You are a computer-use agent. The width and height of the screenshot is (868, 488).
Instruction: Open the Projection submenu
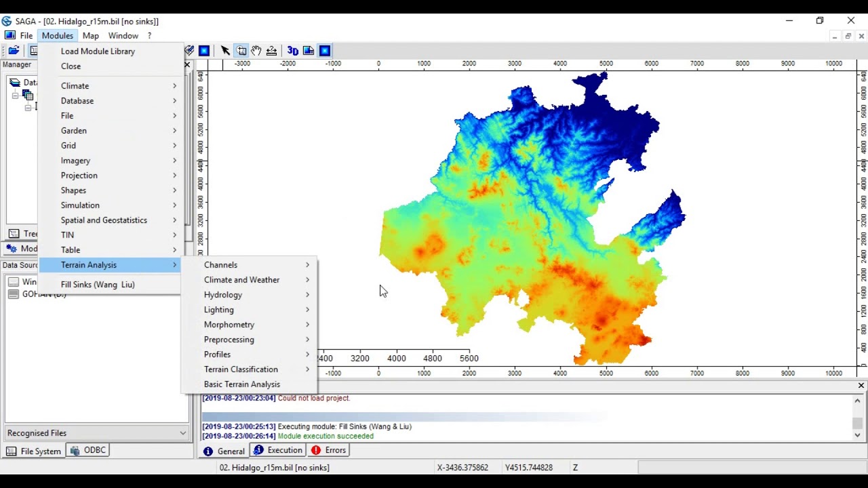[110, 176]
